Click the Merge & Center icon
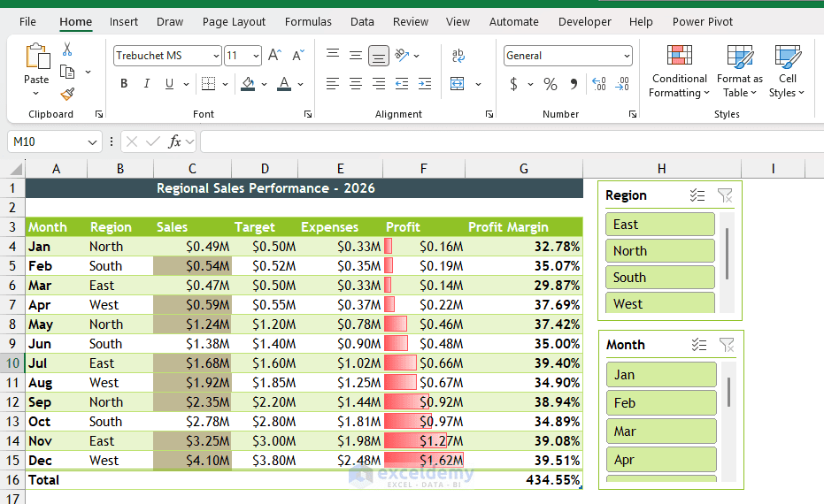Viewport: 824px width, 504px height. 458,83
